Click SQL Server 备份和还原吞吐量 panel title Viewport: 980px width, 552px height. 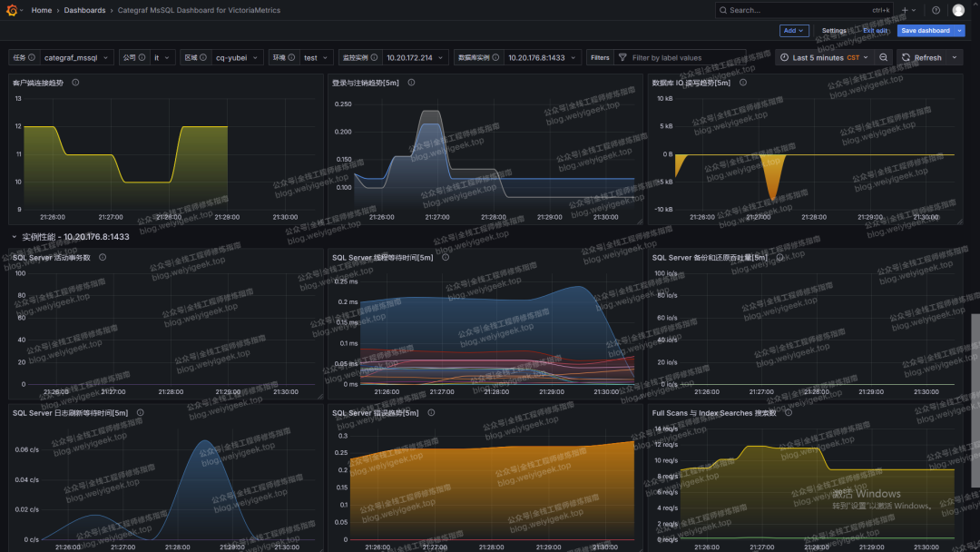coord(710,257)
